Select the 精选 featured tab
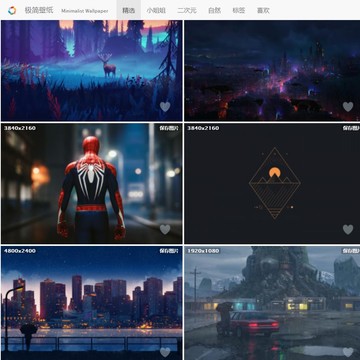 click(x=129, y=10)
